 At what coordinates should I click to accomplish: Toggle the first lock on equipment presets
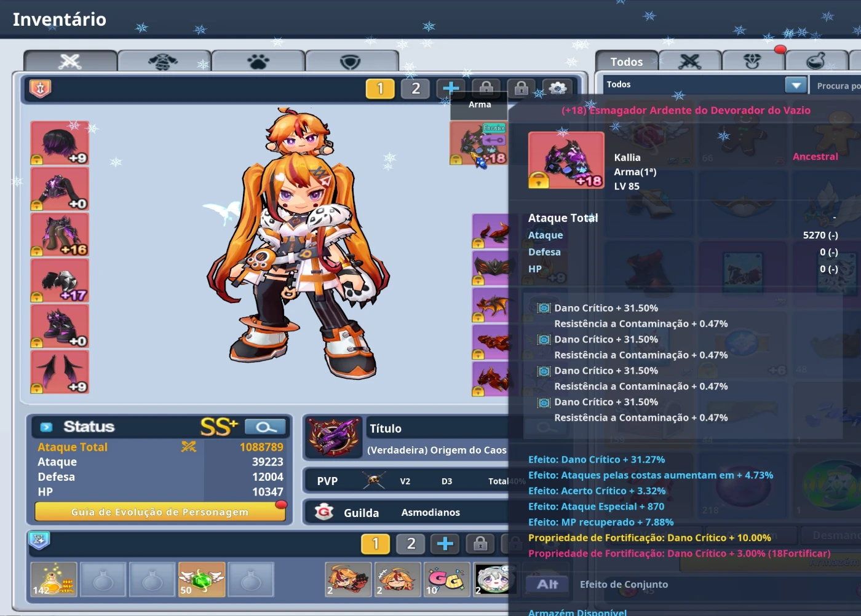pyautogui.click(x=486, y=89)
